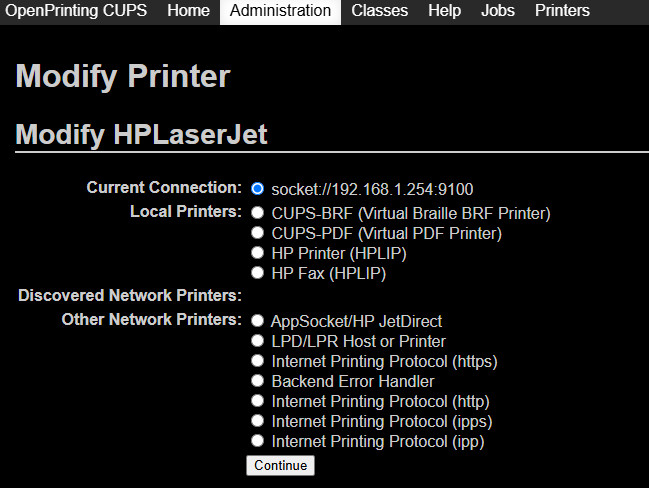Open the OpenPrinting CUPS link

click(77, 11)
